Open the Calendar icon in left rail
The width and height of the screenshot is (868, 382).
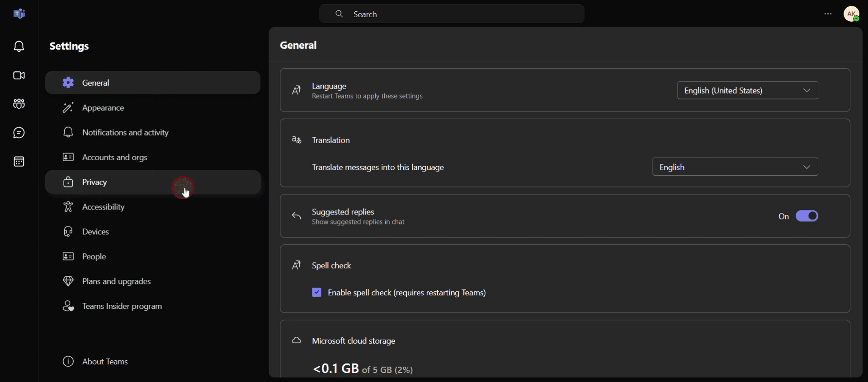pyautogui.click(x=19, y=162)
